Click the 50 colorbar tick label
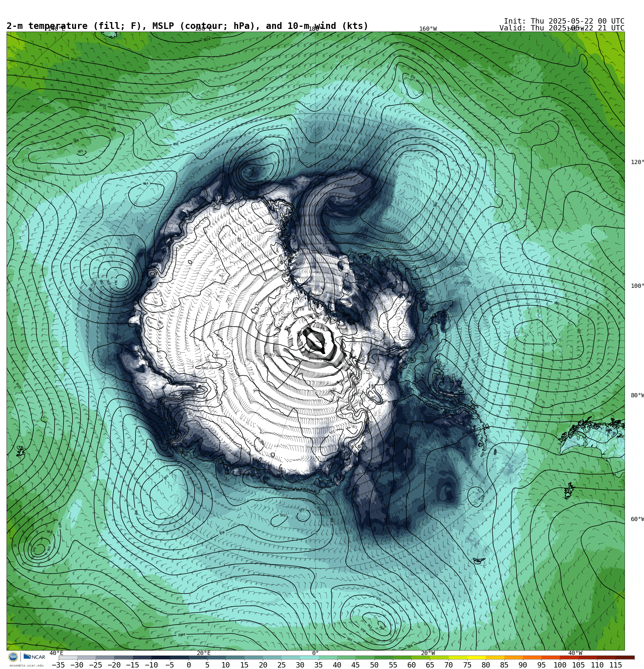644x669 pixels. [x=374, y=665]
